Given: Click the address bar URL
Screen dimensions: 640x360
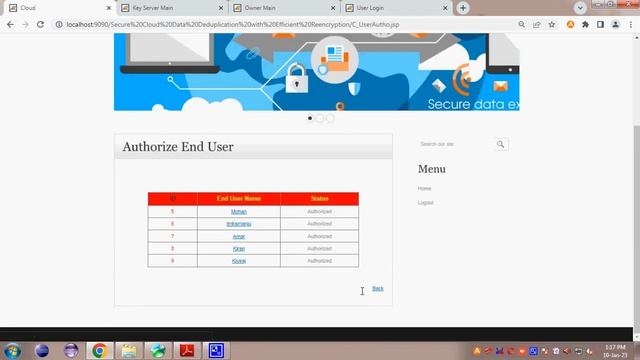Looking at the screenshot, I should (x=233, y=24).
